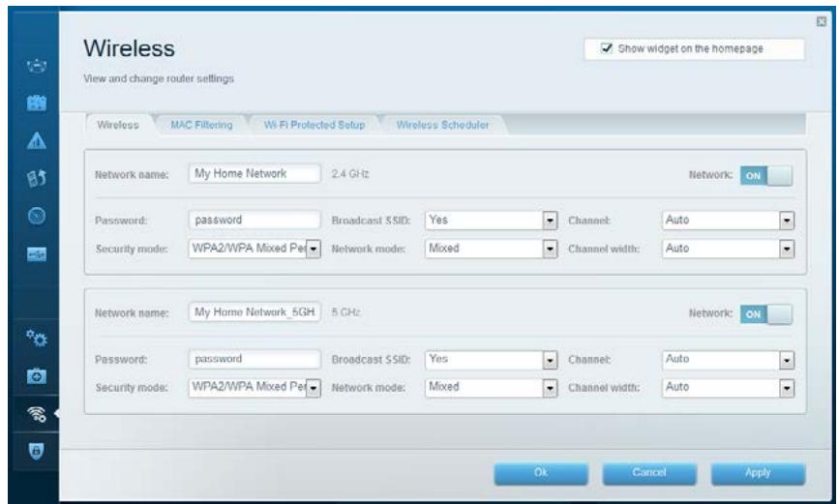Open Troubleshooting first-aid kit icon
The height and width of the screenshot is (504, 839).
[37, 376]
